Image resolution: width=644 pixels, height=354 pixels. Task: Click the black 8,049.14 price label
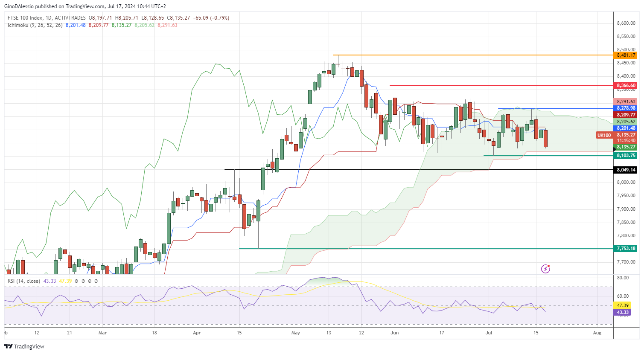pos(626,170)
